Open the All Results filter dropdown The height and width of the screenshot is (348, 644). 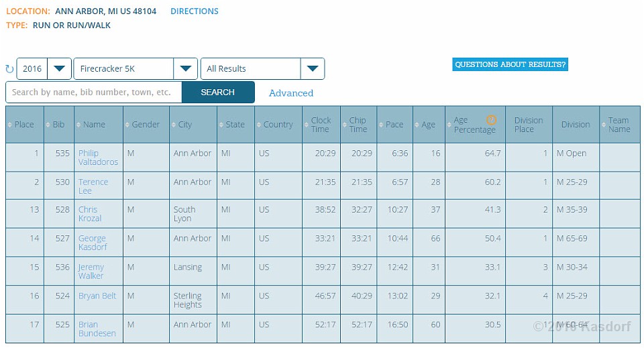tap(262, 69)
